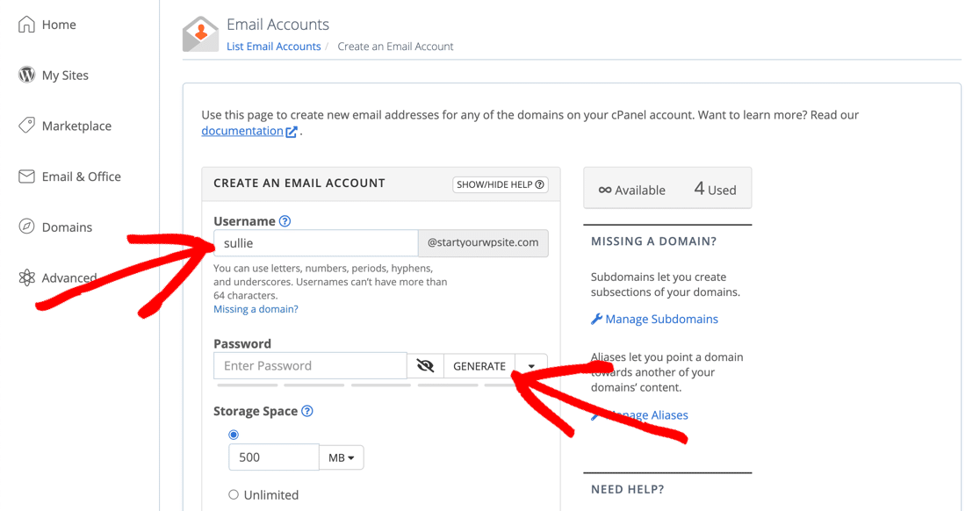Open the documentation link
The image size is (980, 511).
(241, 131)
